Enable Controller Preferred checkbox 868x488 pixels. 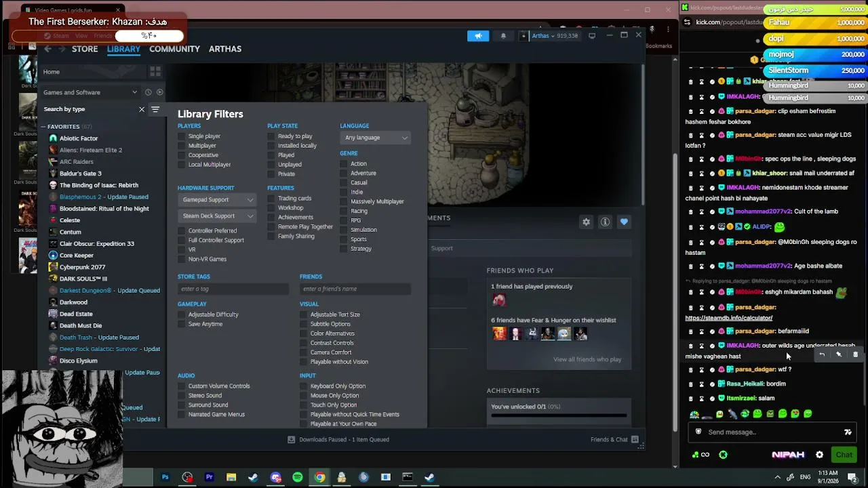point(182,230)
